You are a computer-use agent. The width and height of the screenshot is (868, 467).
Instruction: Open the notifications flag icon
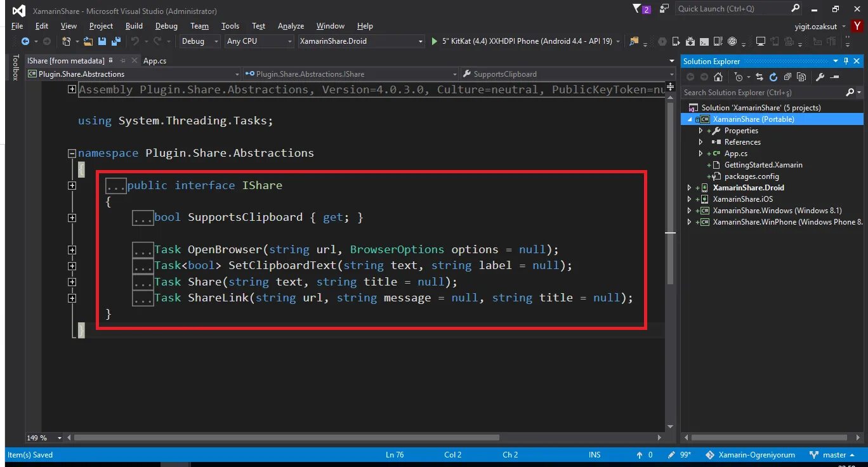tap(638, 9)
